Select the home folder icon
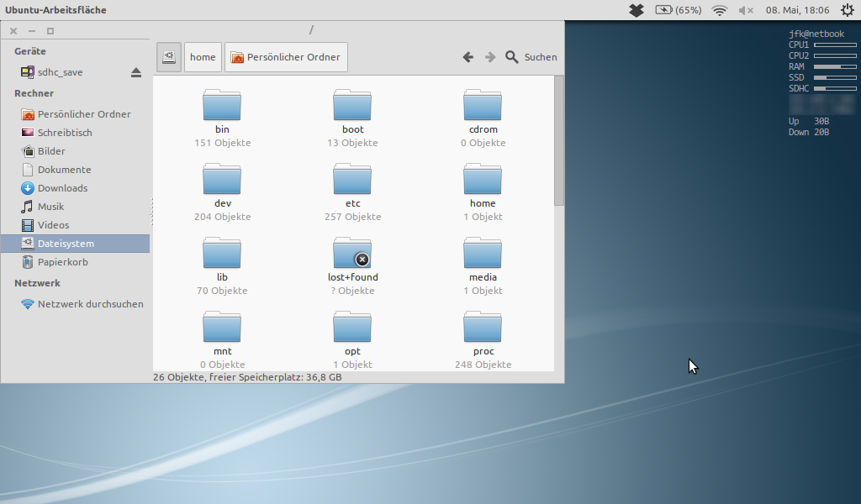 483,179
